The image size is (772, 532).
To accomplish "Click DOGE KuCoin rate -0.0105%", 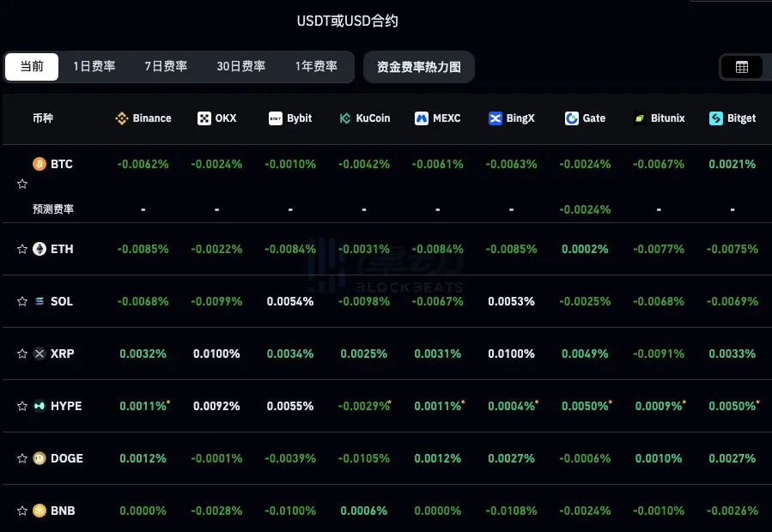I will tap(364, 458).
